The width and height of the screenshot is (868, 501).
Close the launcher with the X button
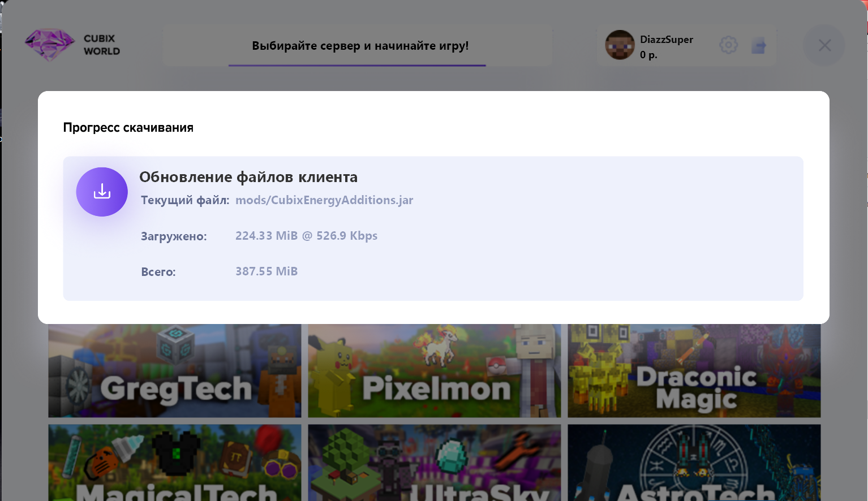coord(824,45)
